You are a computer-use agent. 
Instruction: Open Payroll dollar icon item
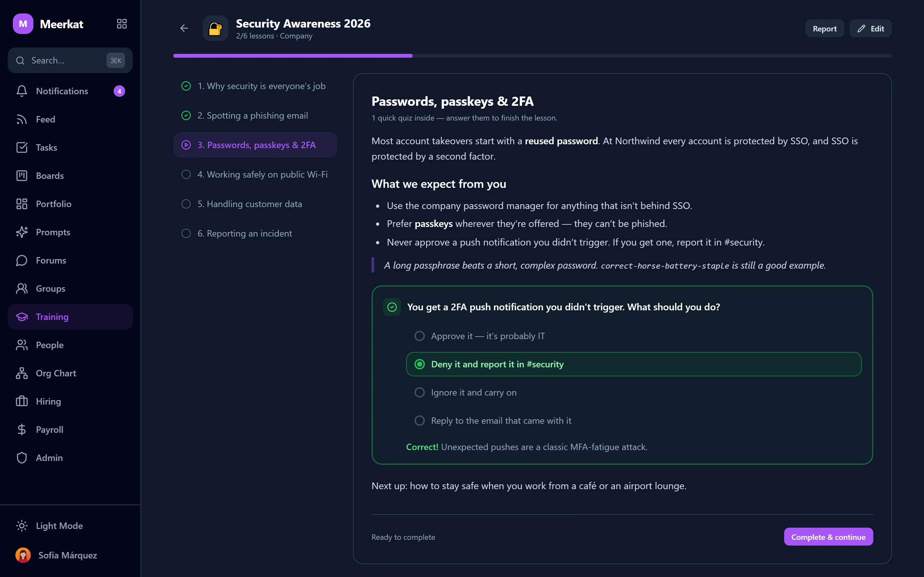[70, 430]
